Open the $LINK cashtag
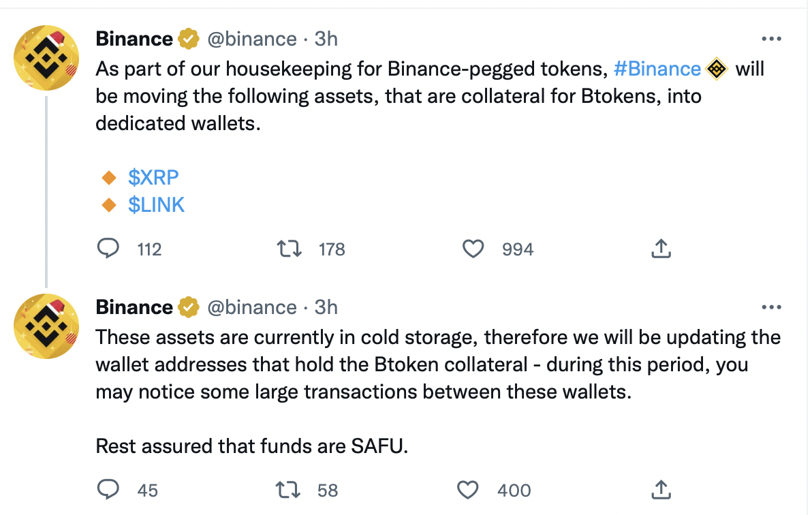Image resolution: width=812 pixels, height=515 pixels. [x=157, y=204]
